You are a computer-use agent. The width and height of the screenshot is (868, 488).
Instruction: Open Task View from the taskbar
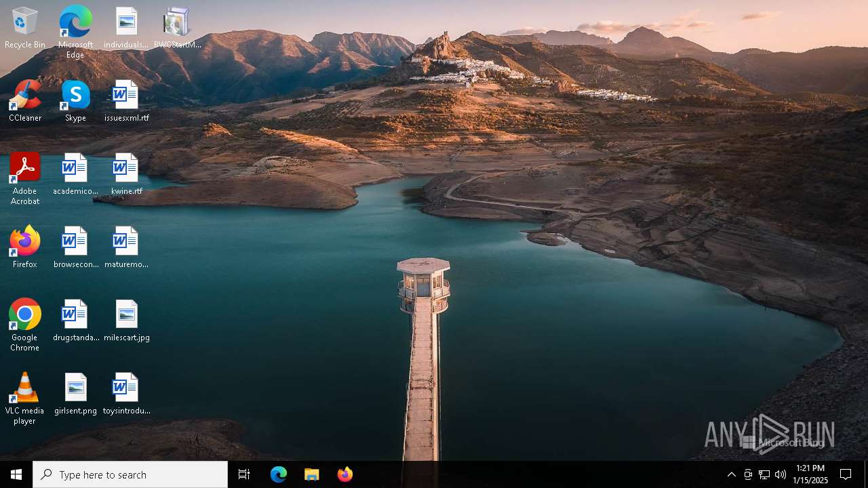pos(244,474)
